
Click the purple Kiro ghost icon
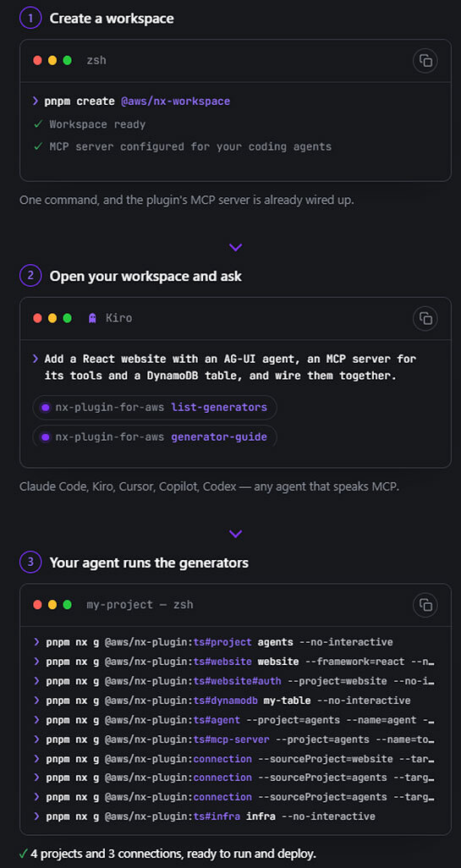point(92,318)
